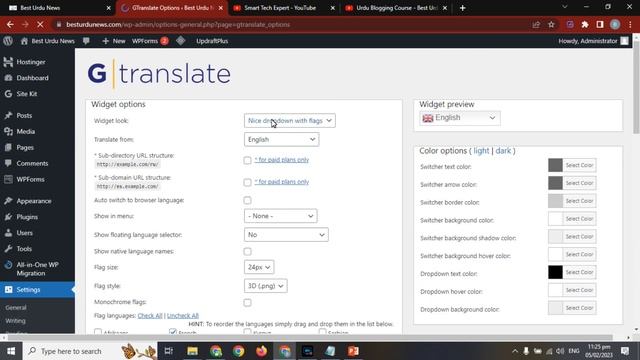Open Media library icon in sidebar

8,131
